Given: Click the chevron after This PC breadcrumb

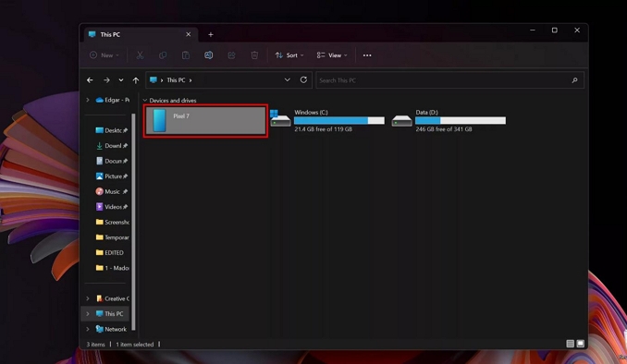Looking at the screenshot, I should (191, 80).
